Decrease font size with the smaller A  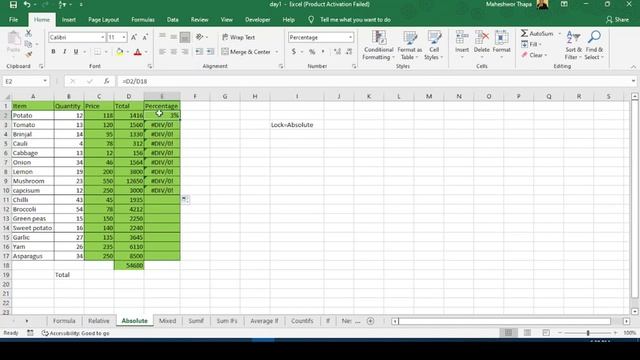pyautogui.click(x=145, y=37)
